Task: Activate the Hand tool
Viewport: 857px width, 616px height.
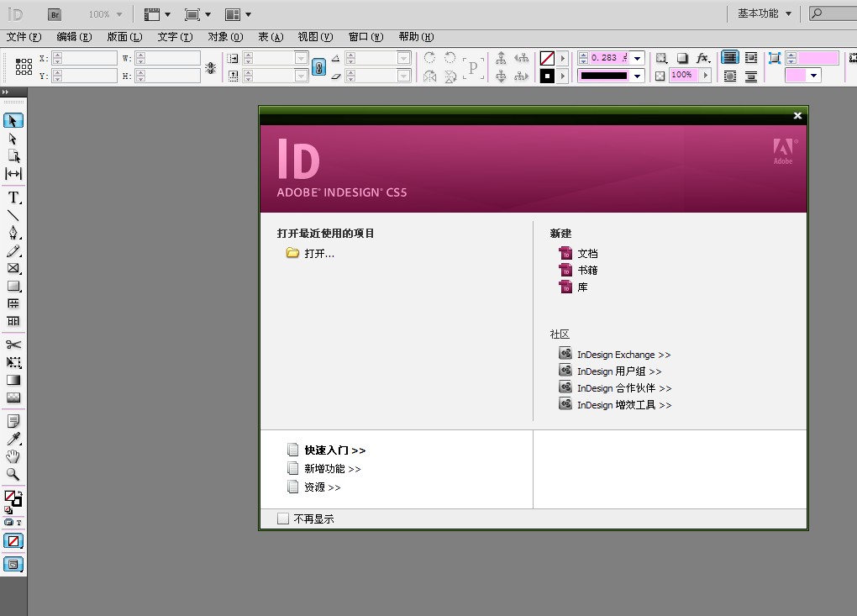Action: (x=13, y=456)
